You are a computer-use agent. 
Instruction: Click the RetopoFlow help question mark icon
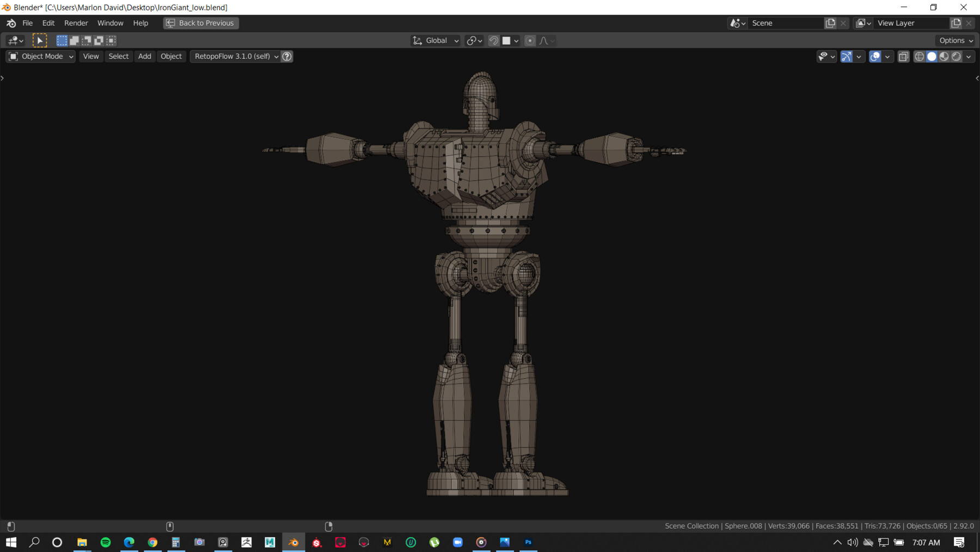[287, 56]
